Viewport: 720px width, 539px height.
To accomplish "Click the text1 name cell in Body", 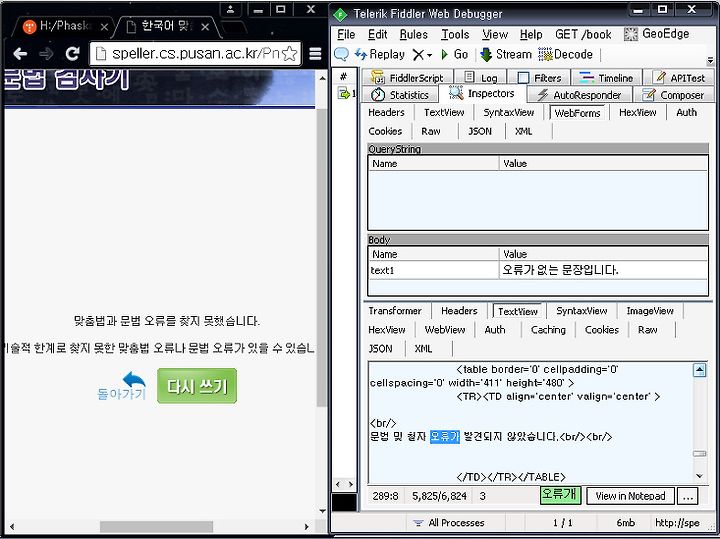I will 433,270.
